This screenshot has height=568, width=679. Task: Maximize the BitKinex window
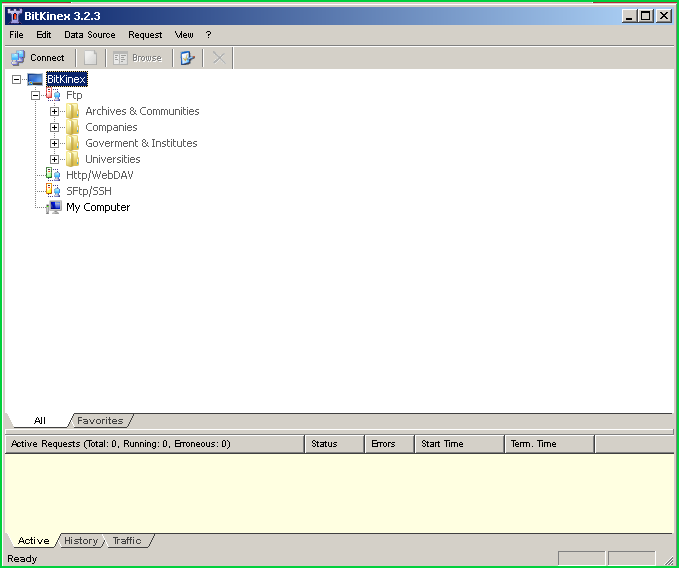click(645, 16)
